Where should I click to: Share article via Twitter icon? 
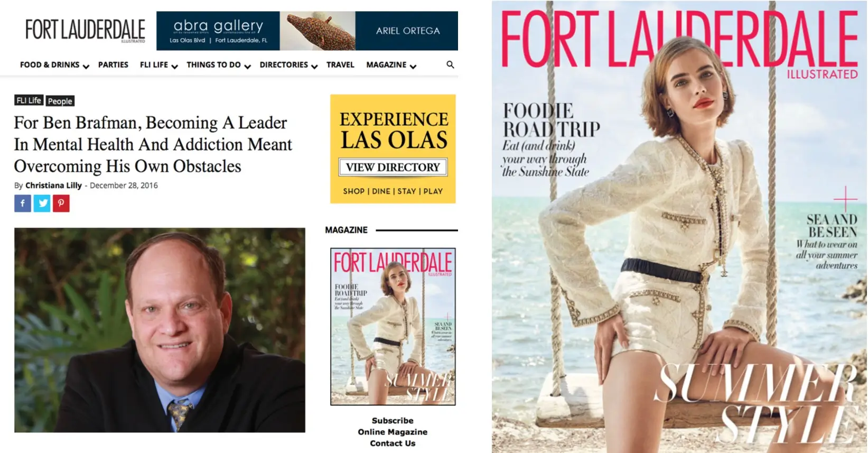click(x=42, y=203)
